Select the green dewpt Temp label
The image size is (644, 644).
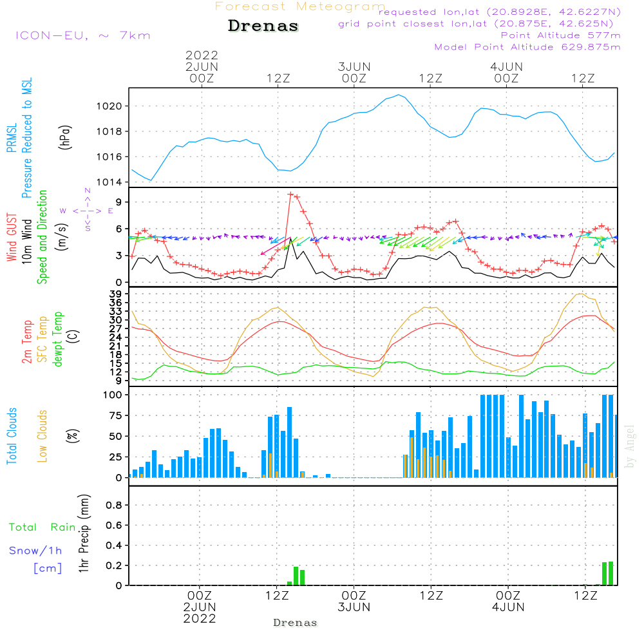(58, 339)
